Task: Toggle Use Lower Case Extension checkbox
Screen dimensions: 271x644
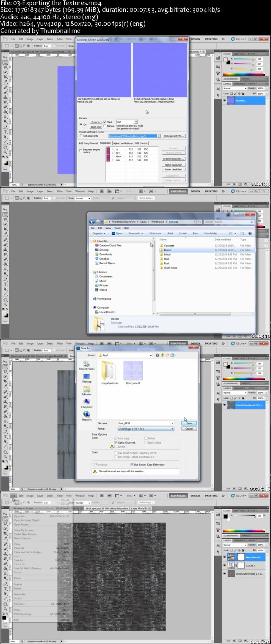Action: 133,464
